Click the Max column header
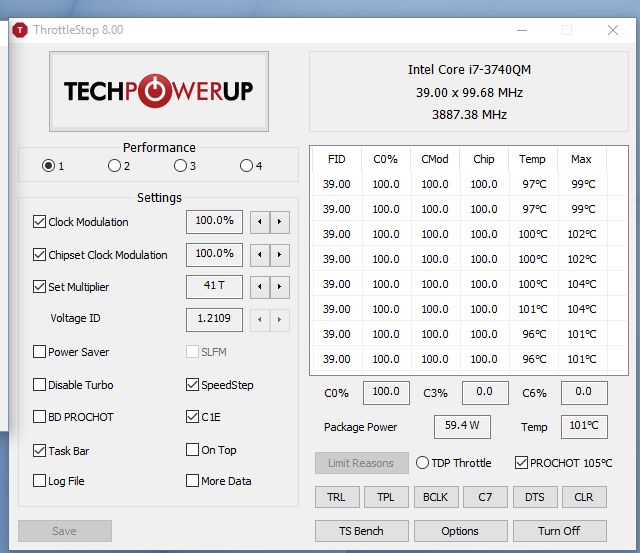The height and width of the screenshot is (553, 640). pyautogui.click(x=582, y=159)
